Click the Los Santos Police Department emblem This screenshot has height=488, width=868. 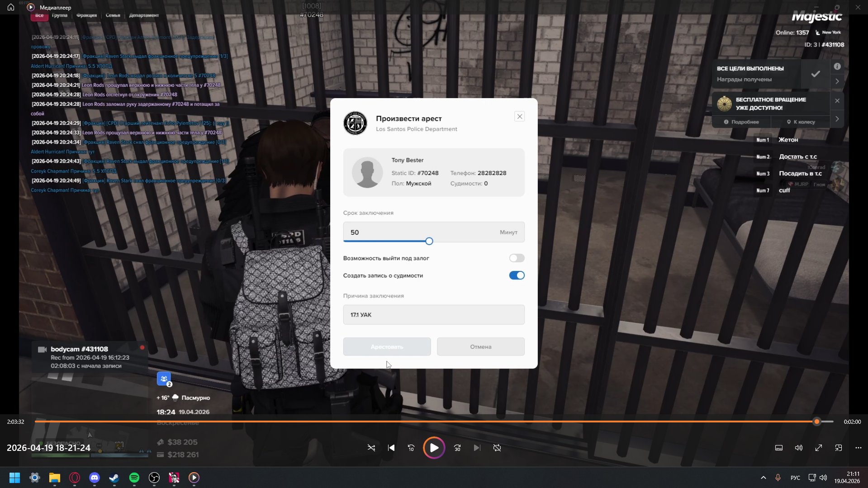(x=355, y=123)
